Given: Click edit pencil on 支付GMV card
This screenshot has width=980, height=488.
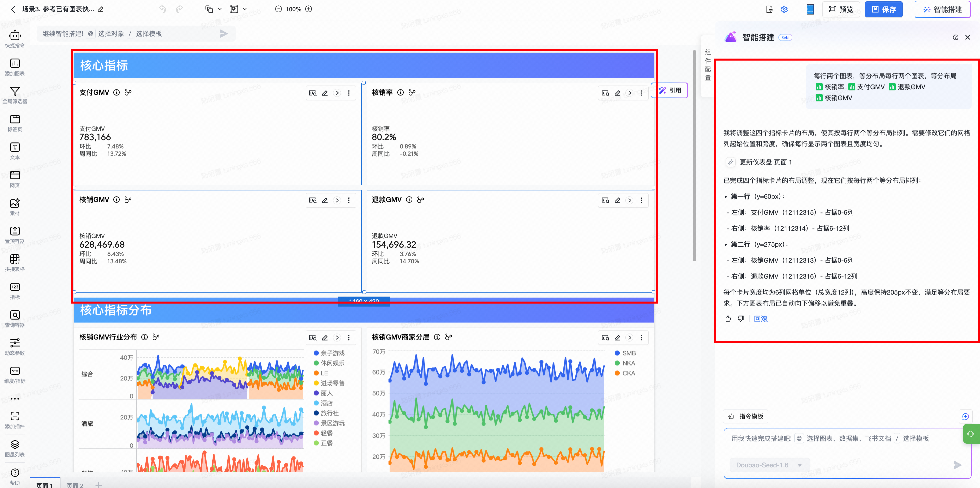Looking at the screenshot, I should (325, 93).
